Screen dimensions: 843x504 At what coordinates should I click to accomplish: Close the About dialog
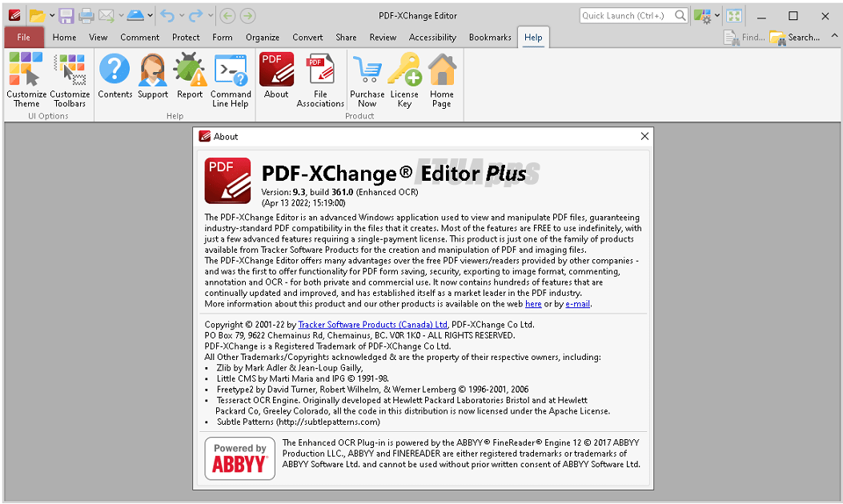(644, 137)
